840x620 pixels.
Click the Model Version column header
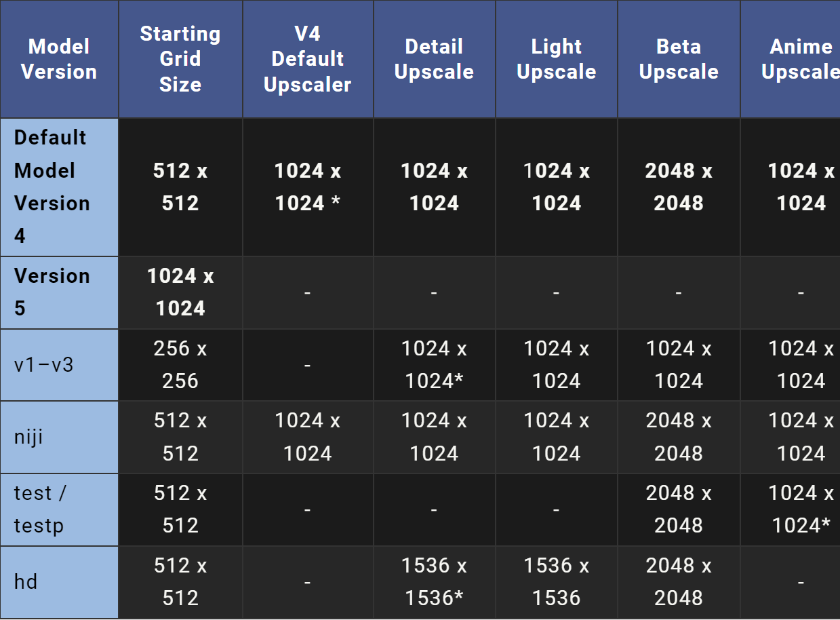tap(59, 59)
